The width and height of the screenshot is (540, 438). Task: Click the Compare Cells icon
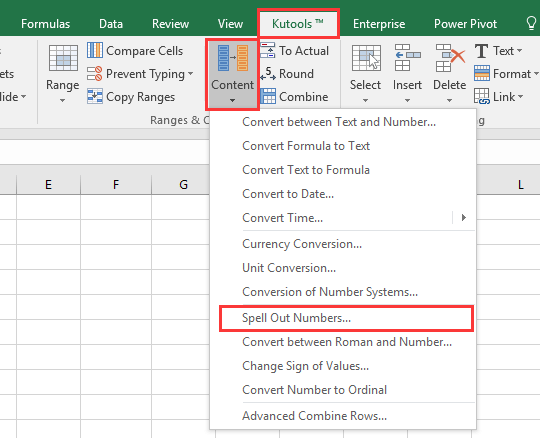coord(95,50)
